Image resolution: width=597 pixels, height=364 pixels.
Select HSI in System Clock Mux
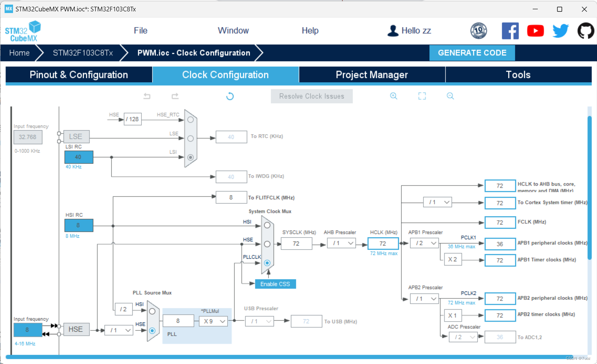point(267,225)
